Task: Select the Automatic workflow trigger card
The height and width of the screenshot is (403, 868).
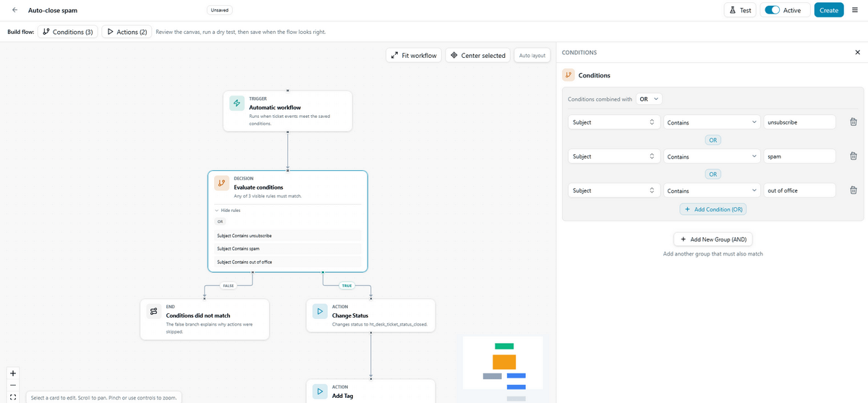Action: pos(288,111)
